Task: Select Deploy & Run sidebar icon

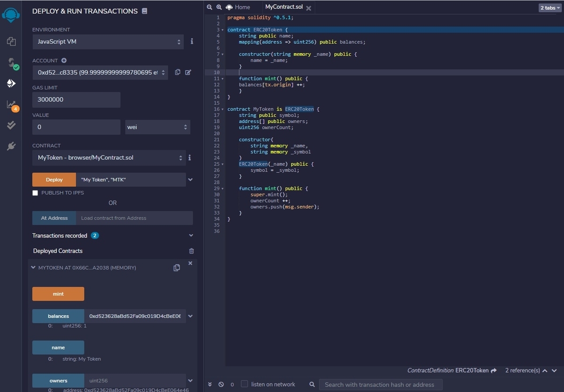Action: (x=11, y=84)
